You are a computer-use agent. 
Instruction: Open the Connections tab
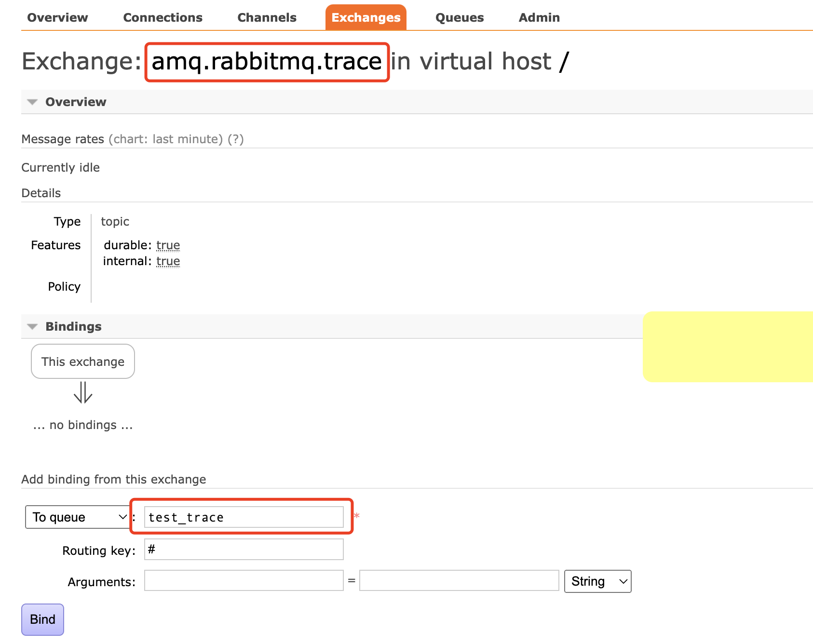click(163, 18)
